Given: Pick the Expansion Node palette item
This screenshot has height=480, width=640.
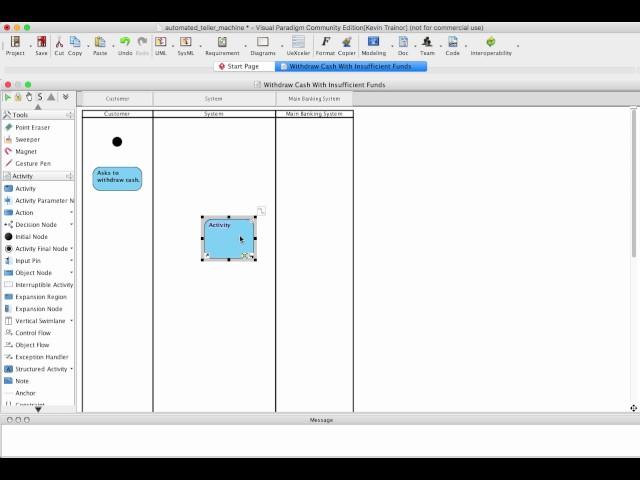Looking at the screenshot, I should [x=39, y=309].
